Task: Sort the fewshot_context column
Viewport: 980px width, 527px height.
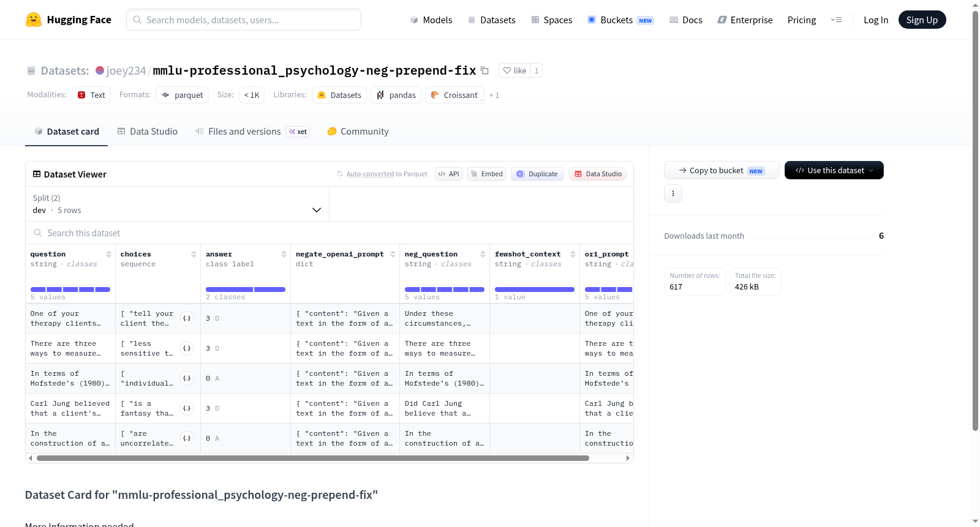Action: [x=573, y=254]
